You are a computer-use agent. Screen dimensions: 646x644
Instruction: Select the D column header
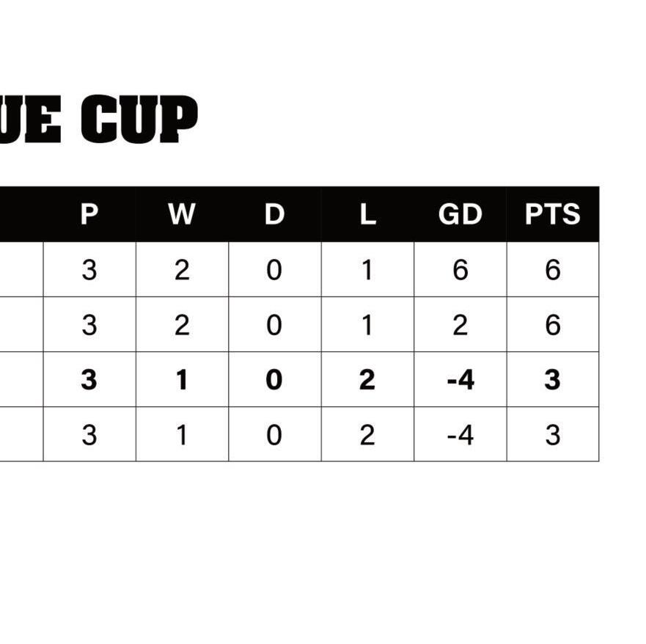274,214
